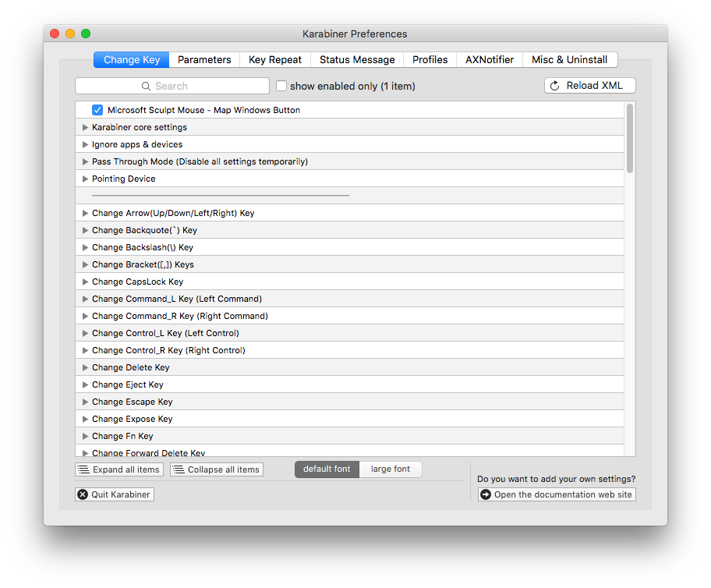Expand Change Backquote(`) Key

[x=85, y=231]
